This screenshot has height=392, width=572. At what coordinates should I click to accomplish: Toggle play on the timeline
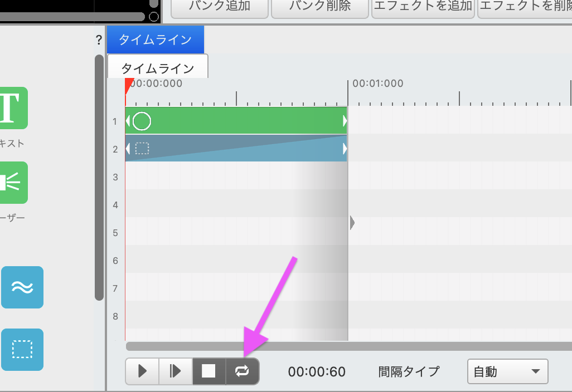tap(142, 371)
